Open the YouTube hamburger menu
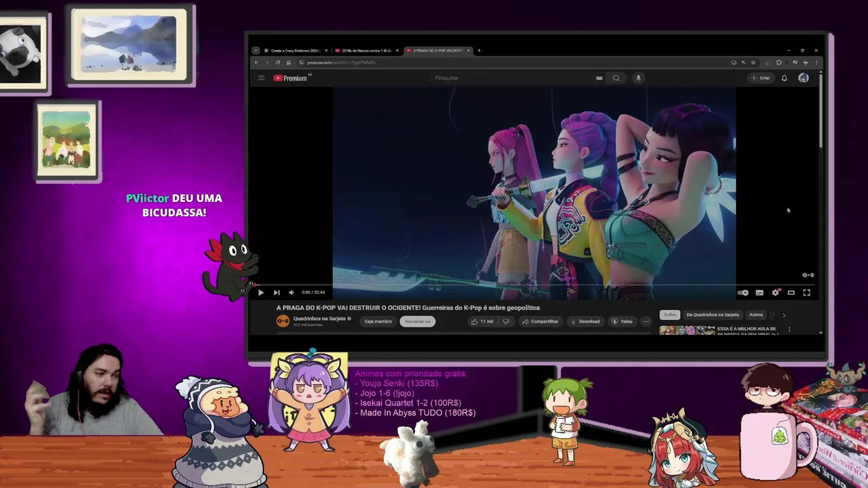The height and width of the screenshot is (488, 868). click(x=261, y=78)
